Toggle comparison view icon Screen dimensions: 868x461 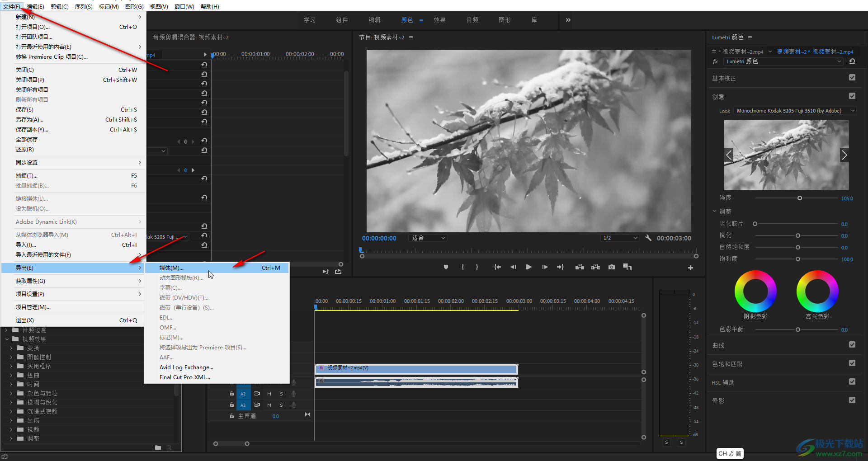point(627,267)
